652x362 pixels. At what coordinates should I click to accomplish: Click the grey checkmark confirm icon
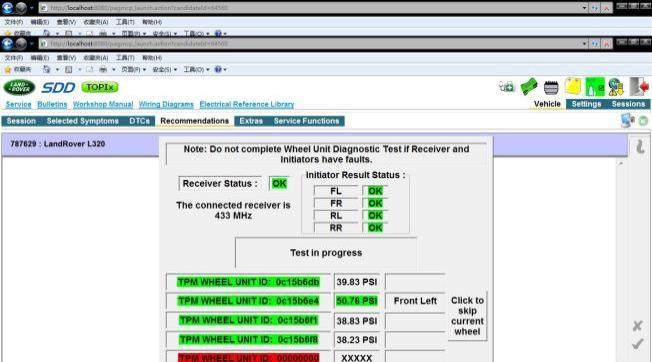[x=637, y=344]
